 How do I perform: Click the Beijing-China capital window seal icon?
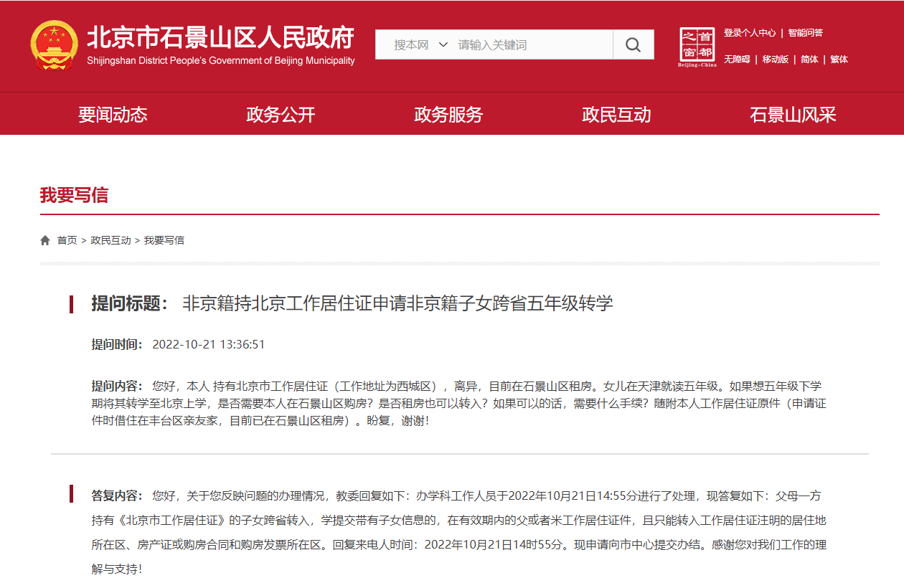[x=697, y=47]
